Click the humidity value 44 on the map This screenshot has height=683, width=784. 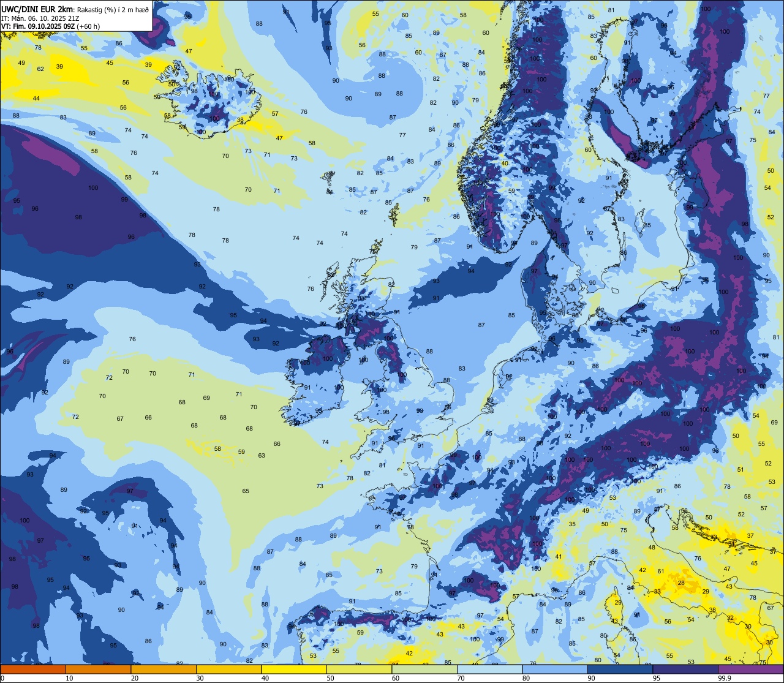pyautogui.click(x=36, y=98)
